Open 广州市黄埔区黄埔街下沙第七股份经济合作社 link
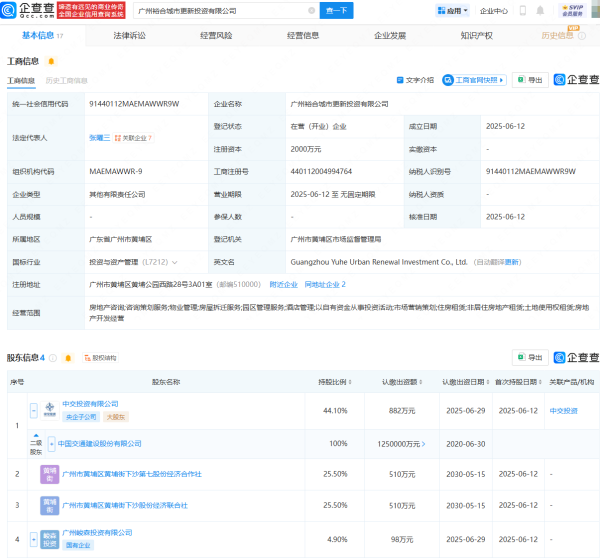Viewport: 600px width, 559px height. [132, 474]
